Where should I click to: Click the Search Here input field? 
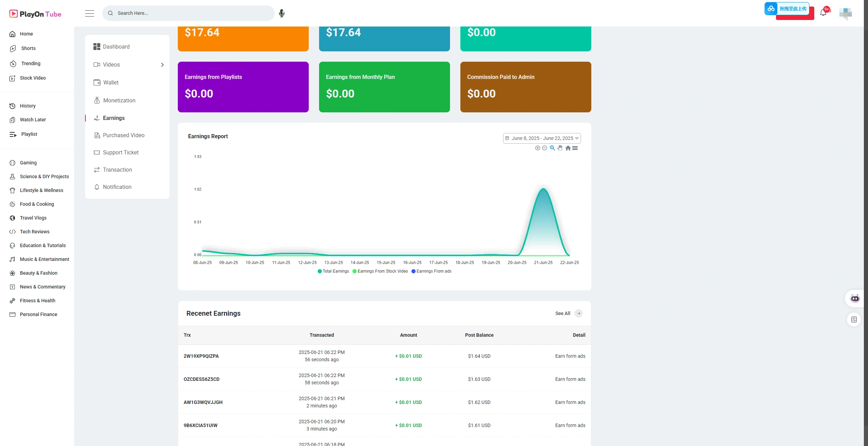[193, 13]
